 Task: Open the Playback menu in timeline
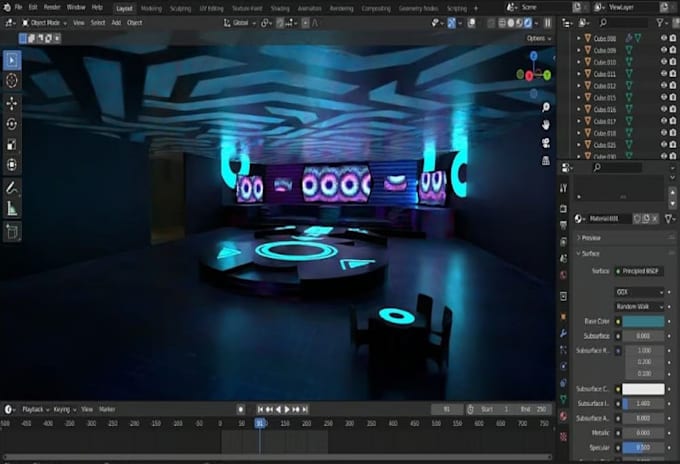click(35, 409)
